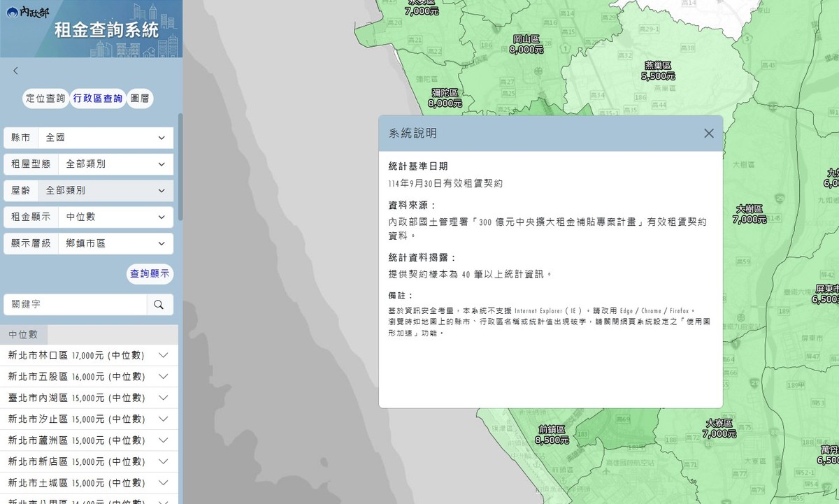839x504 pixels.
Task: Click the magnifier search icon
Action: click(159, 305)
